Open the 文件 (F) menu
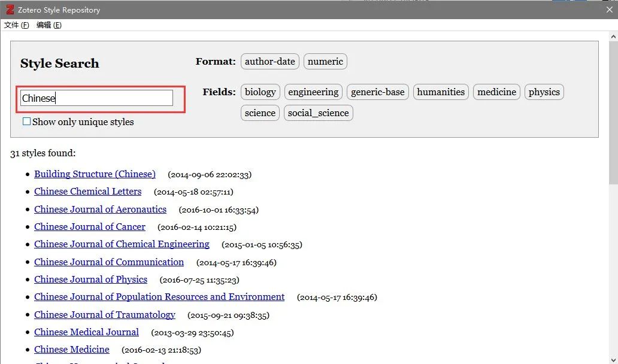This screenshot has width=618, height=364. coord(17,25)
